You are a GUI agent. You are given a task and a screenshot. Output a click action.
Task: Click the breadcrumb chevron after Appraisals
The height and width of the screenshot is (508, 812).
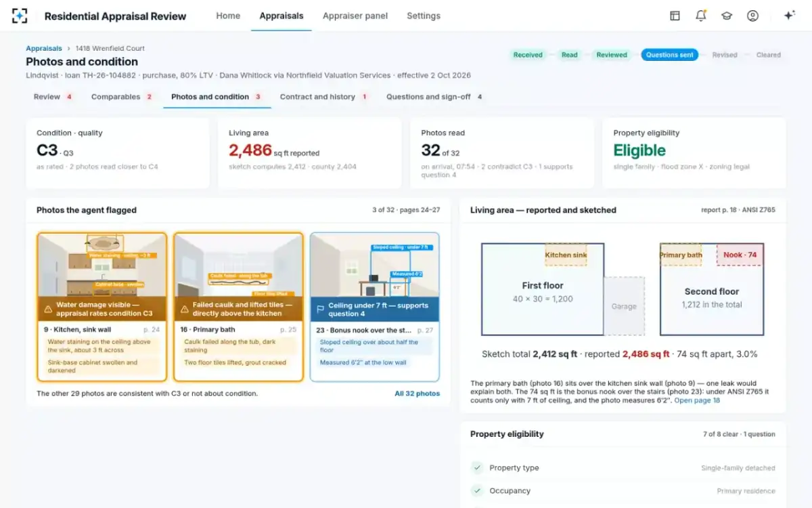(68, 49)
